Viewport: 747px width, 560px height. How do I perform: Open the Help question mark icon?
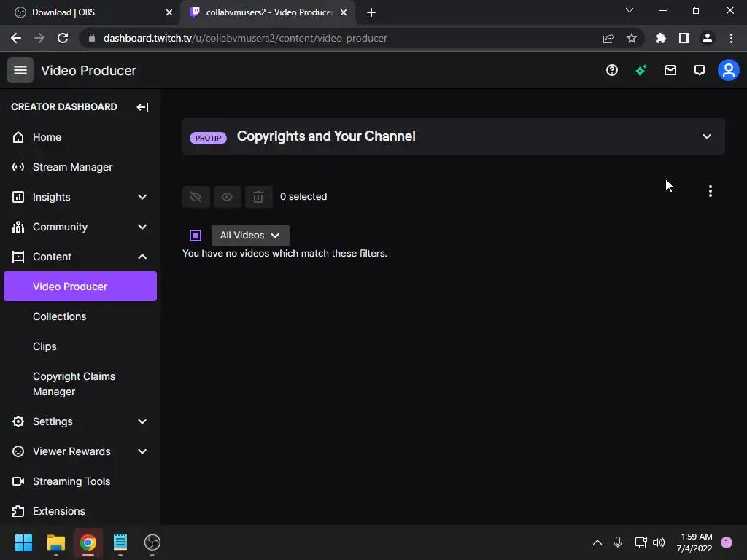tap(612, 71)
